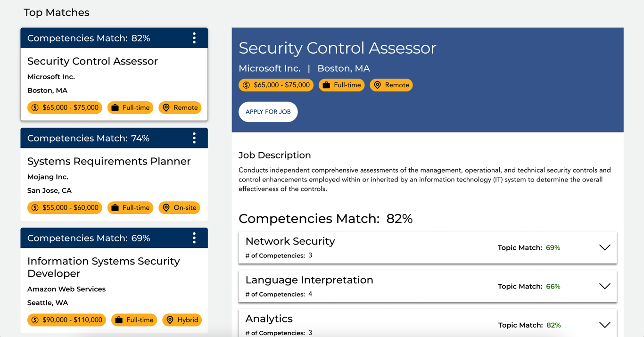Viewport: 644px width, 337px height.
Task: Click the $65,000 - $75,000 badge in header
Action: point(276,85)
